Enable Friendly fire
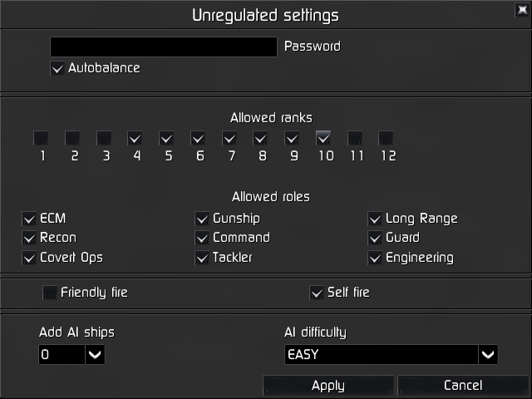The width and height of the screenshot is (532, 399). tap(50, 293)
